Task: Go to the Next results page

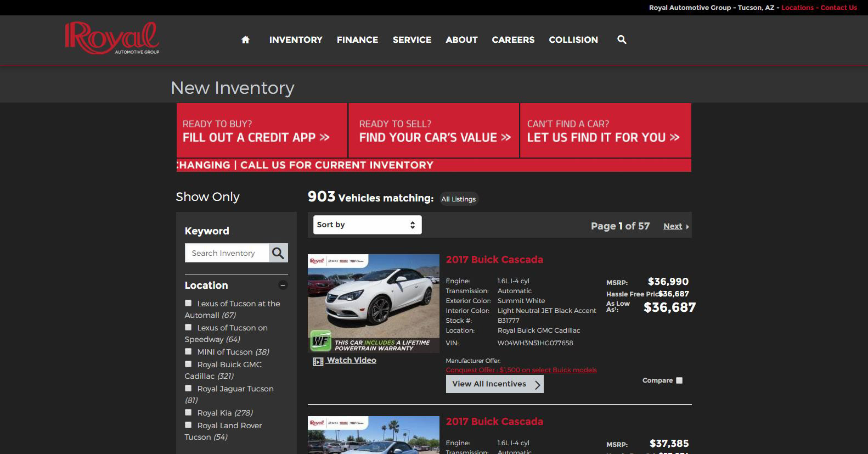Action: pyautogui.click(x=673, y=226)
